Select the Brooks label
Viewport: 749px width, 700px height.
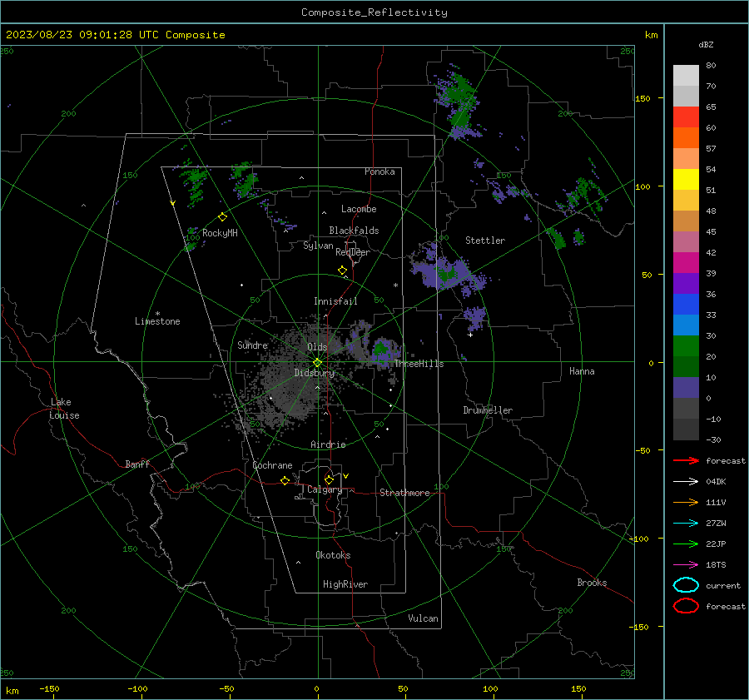point(592,583)
